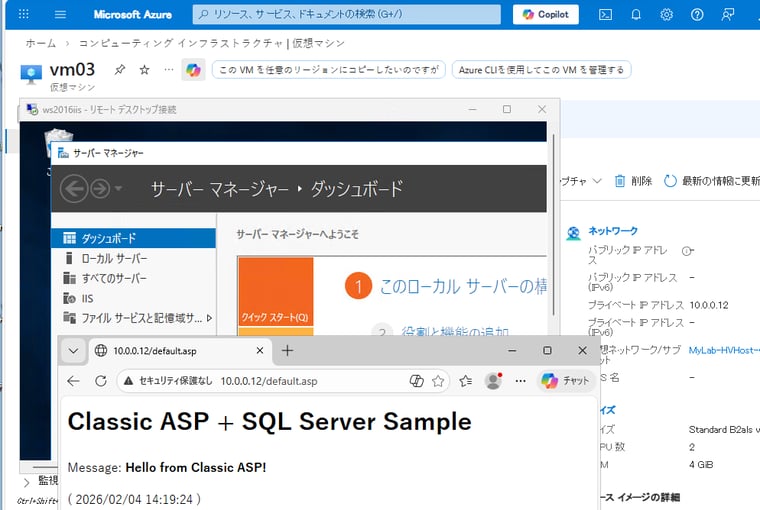
Task: Open Server Manager navigation history dropdown
Action: [x=118, y=188]
